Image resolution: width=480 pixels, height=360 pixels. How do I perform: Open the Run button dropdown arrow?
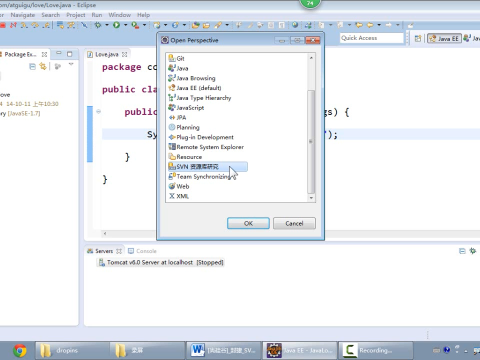pos(126,25)
